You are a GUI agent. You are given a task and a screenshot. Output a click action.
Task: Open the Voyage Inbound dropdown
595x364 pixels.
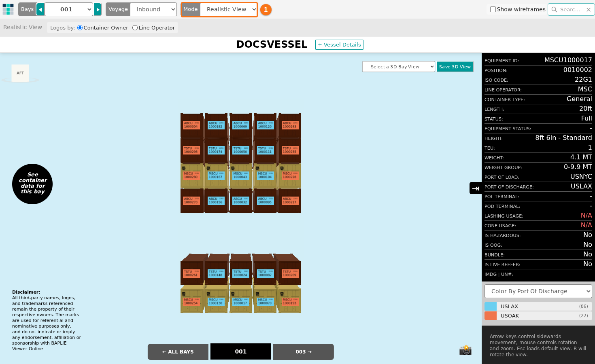point(153,9)
